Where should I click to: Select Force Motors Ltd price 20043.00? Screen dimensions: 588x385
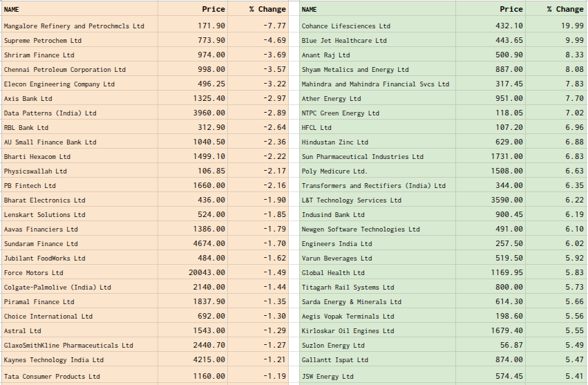[207, 273]
